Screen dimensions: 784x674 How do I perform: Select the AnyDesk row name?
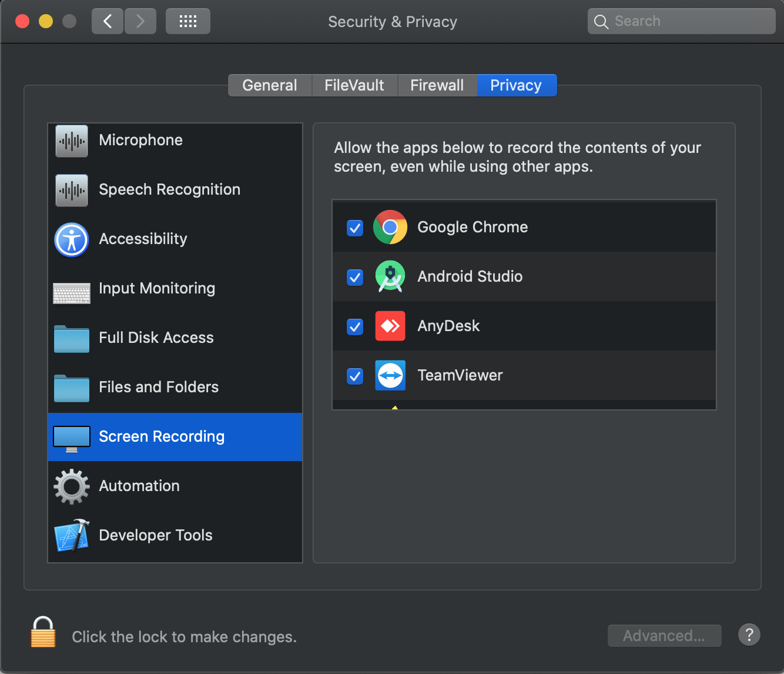pyautogui.click(x=448, y=326)
